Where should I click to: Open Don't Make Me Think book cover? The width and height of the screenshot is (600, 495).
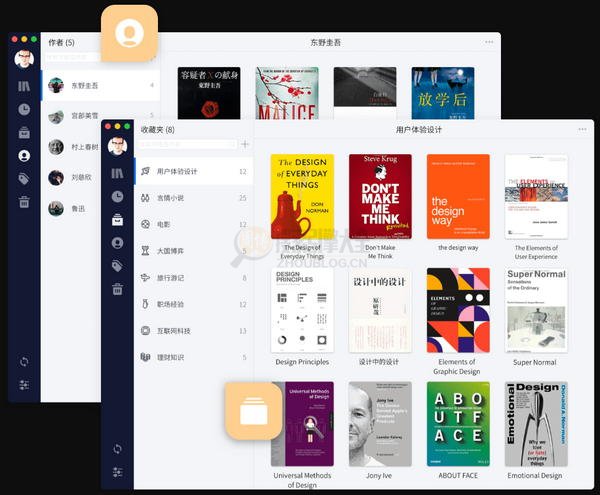pos(380,197)
